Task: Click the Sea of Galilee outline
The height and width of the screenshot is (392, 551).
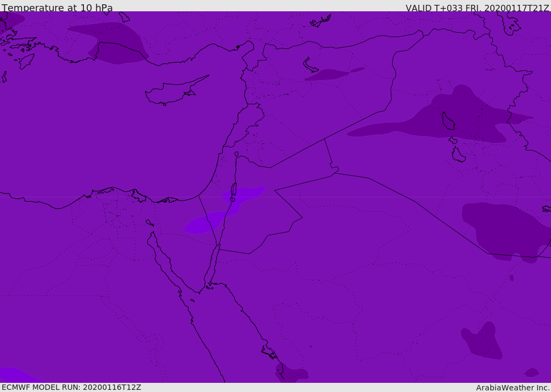Action: click(237, 154)
